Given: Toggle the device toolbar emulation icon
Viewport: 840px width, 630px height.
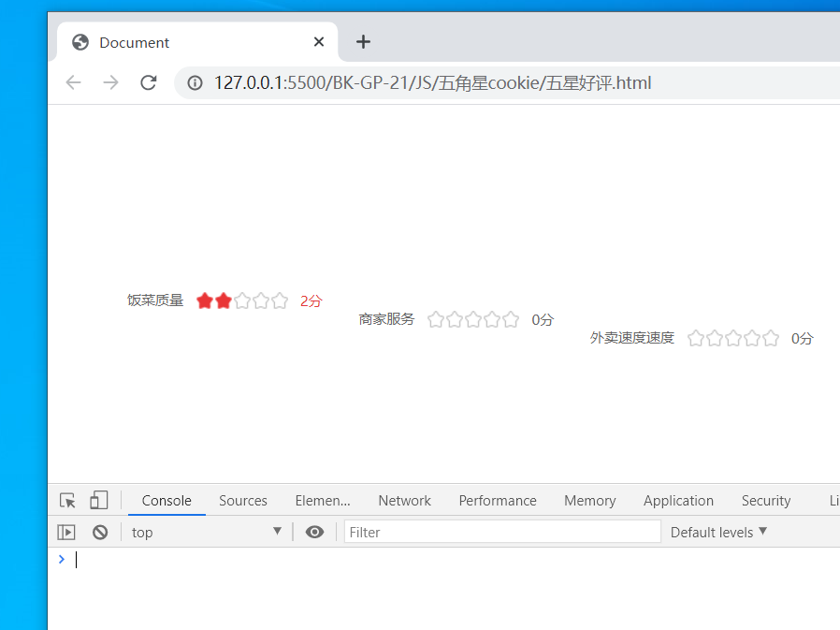Looking at the screenshot, I should pyautogui.click(x=99, y=499).
